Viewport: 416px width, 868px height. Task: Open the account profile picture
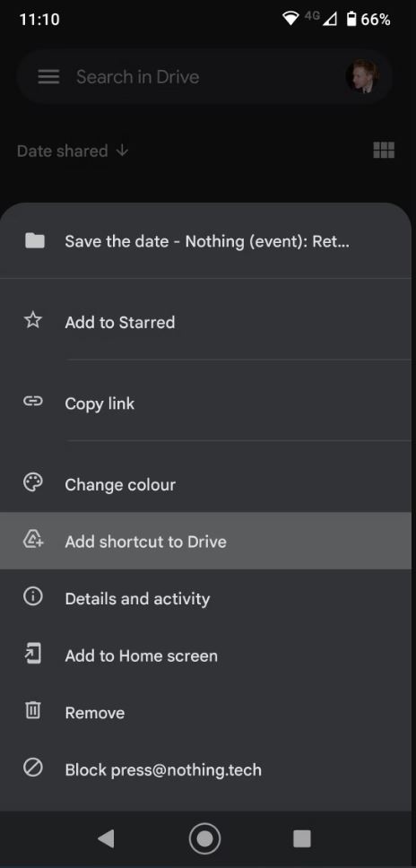pyautogui.click(x=363, y=77)
